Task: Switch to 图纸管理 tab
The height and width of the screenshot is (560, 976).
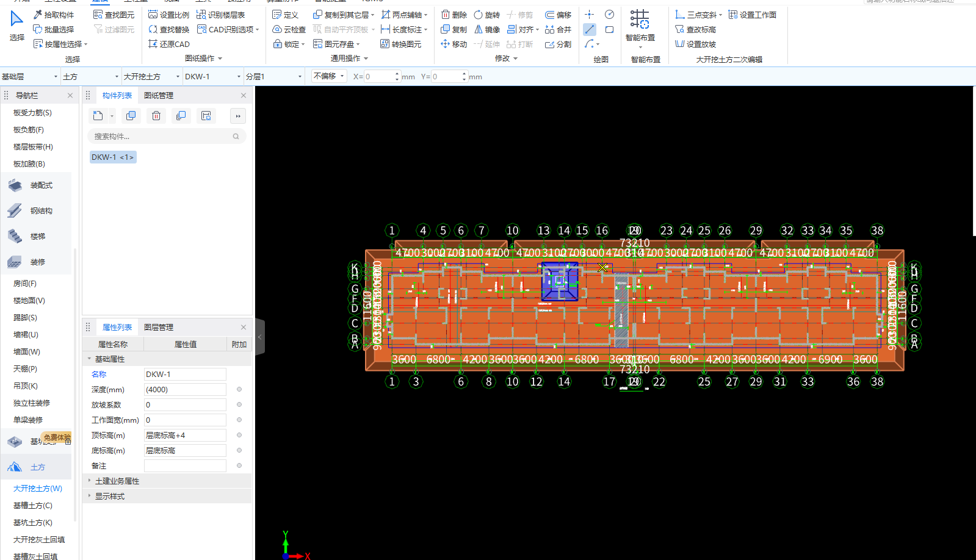Action: tap(159, 95)
